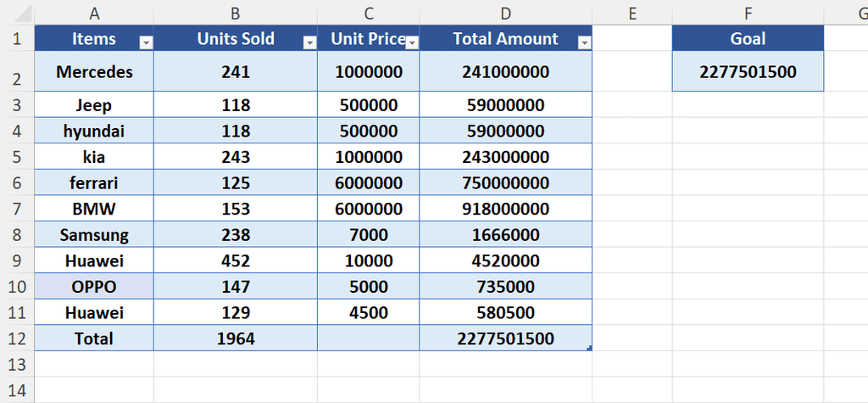Image resolution: width=868 pixels, height=403 pixels.
Task: Select the ferrari cell
Action: tap(94, 182)
